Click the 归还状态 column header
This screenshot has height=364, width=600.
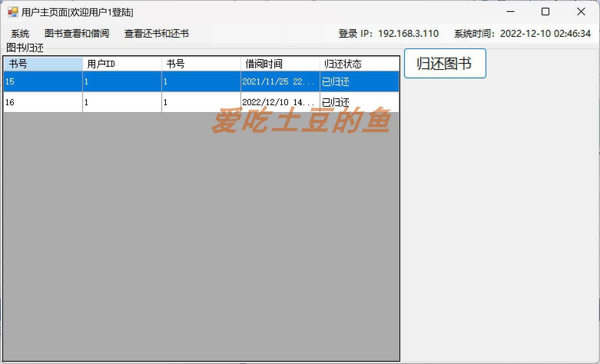tap(359, 64)
